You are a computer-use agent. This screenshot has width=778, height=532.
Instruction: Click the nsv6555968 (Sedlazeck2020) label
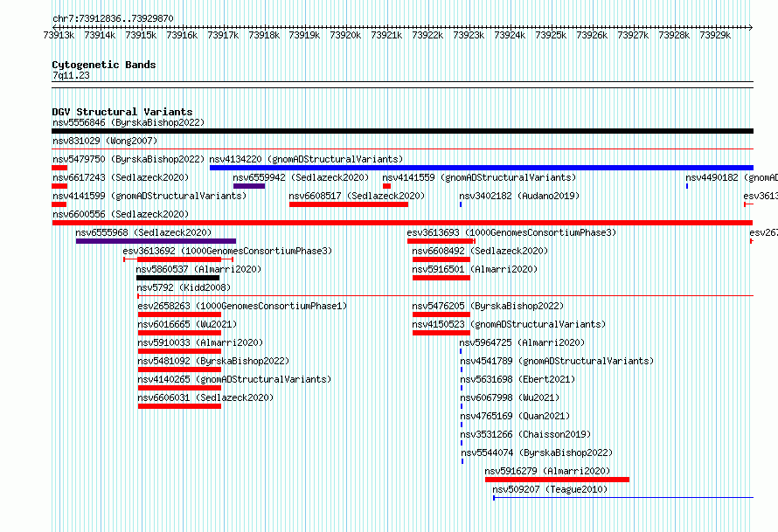(x=143, y=232)
